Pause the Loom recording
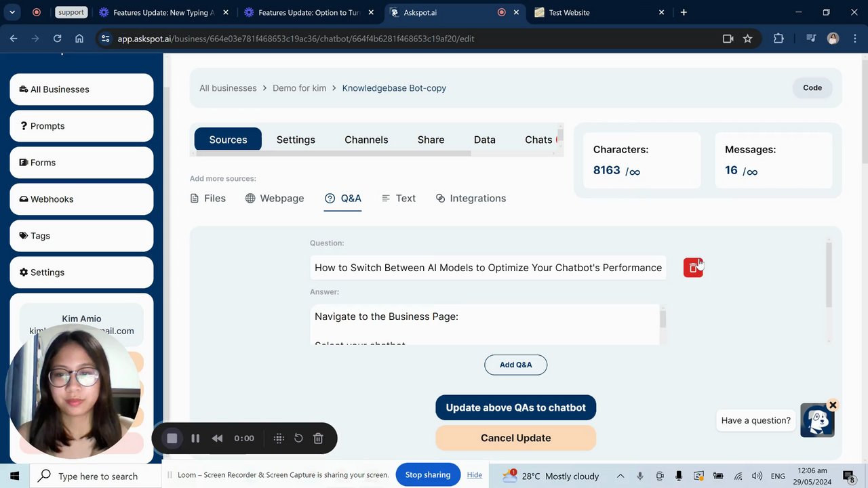868x488 pixels. pyautogui.click(x=195, y=439)
